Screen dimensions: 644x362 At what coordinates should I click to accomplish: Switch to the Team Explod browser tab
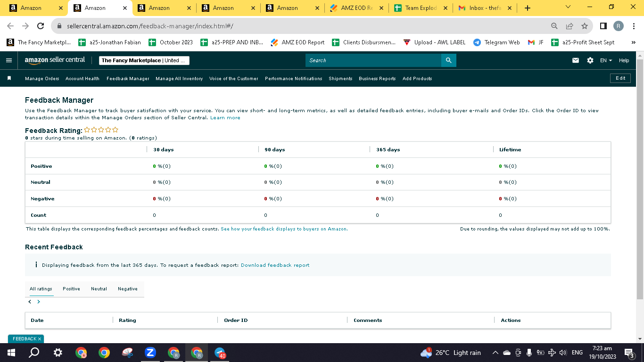click(x=421, y=8)
